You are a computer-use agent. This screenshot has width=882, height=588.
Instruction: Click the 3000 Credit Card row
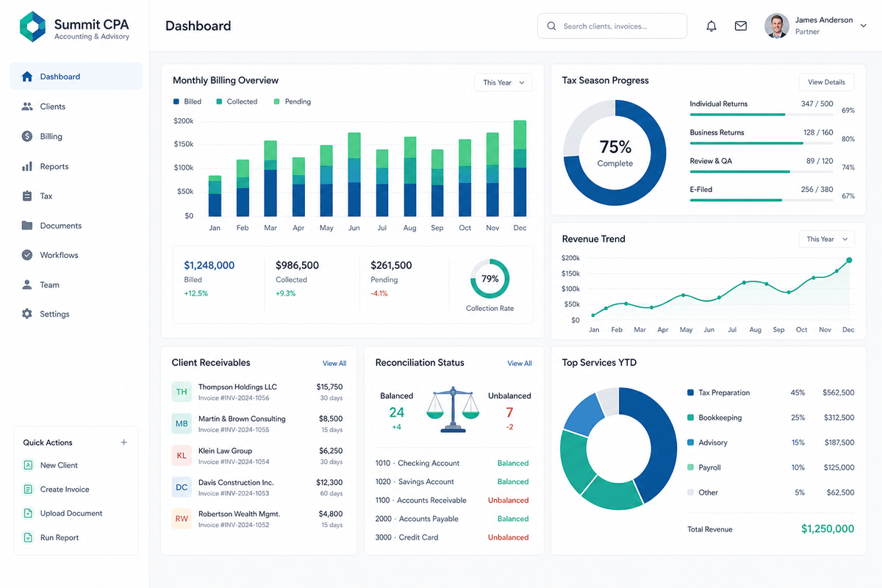point(452,537)
